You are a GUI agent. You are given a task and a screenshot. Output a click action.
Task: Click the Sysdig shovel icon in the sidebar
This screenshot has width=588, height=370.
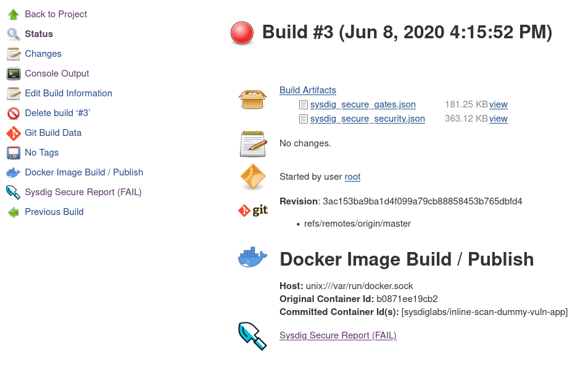[x=13, y=192]
